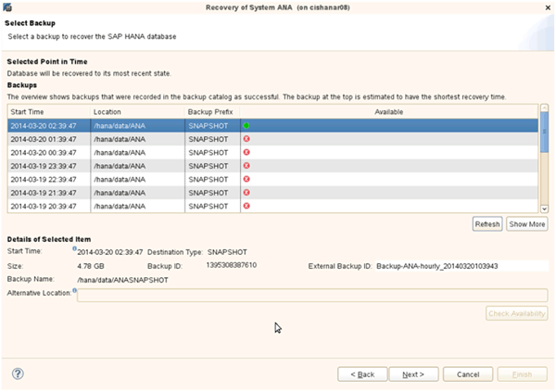Go back with the Back button
The height and width of the screenshot is (392, 556).
[x=362, y=374]
